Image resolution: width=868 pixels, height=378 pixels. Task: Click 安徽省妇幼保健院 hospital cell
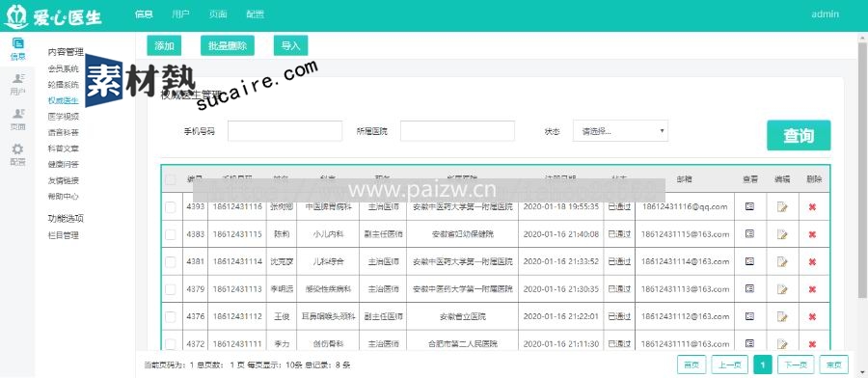click(x=463, y=234)
